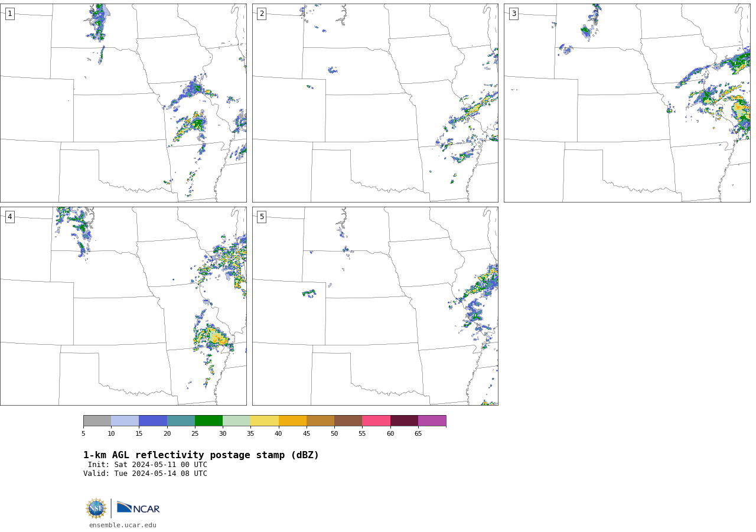Click the panel number label 4
Image resolution: width=756 pixels, height=532 pixels.
(9, 217)
